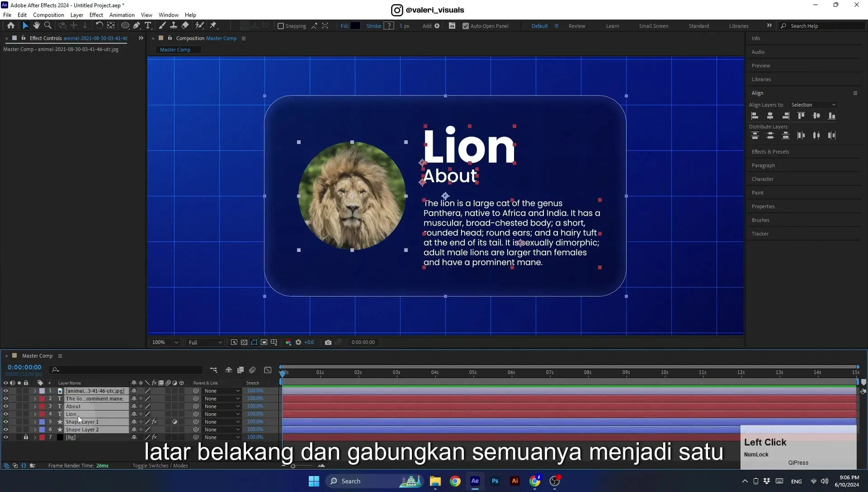Open parent dropdown for About layer

(222, 407)
